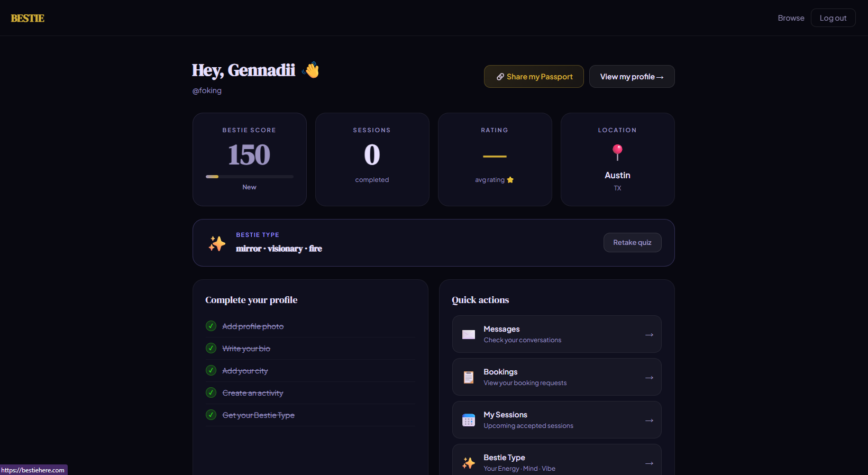This screenshot has width=868, height=475.
Task: Click the Bestie Score value 150
Action: click(249, 154)
